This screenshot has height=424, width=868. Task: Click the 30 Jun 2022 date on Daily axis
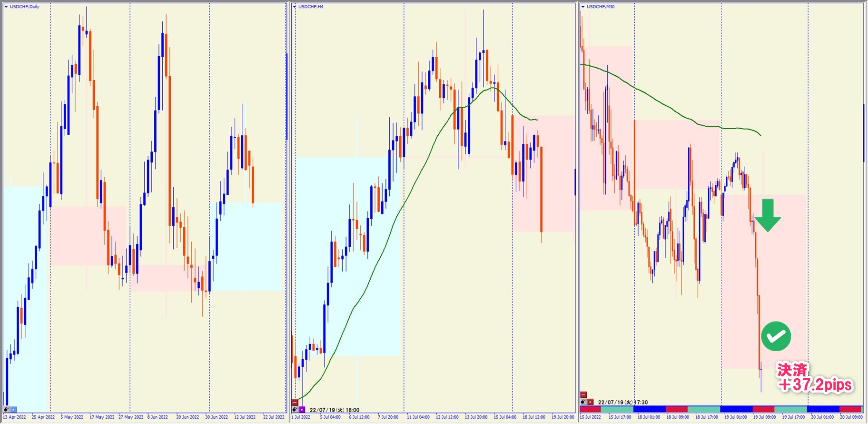(x=217, y=417)
